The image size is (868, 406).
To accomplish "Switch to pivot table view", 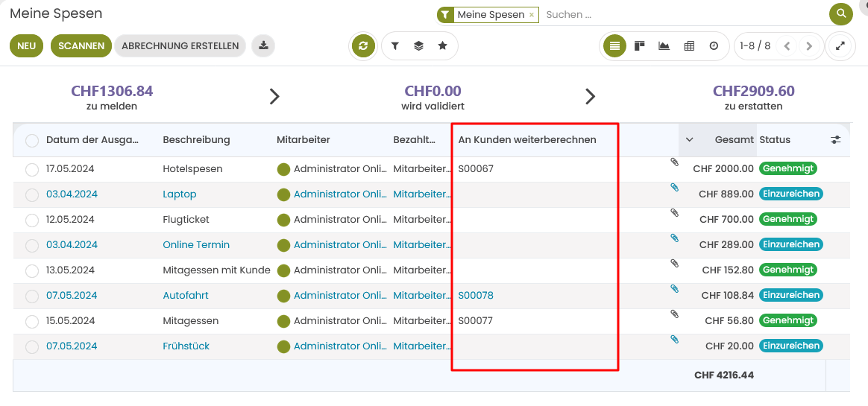I will 689,46.
